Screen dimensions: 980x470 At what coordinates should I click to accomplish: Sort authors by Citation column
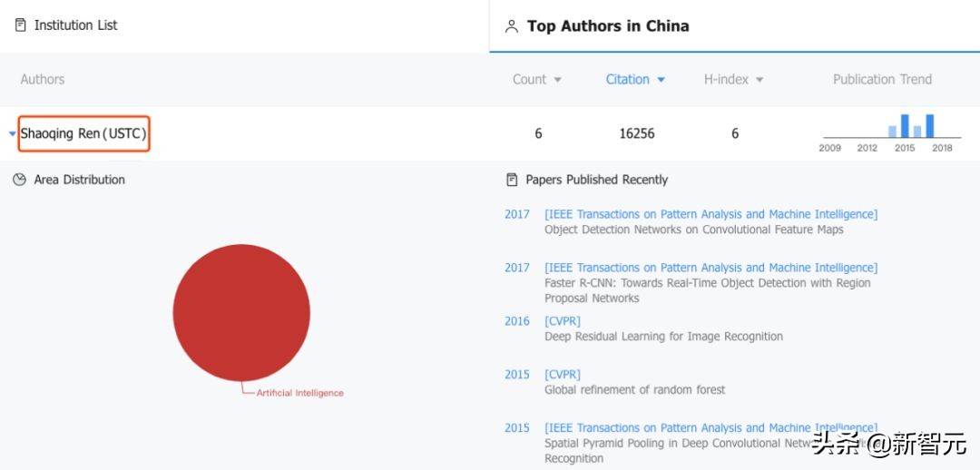pyautogui.click(x=635, y=80)
